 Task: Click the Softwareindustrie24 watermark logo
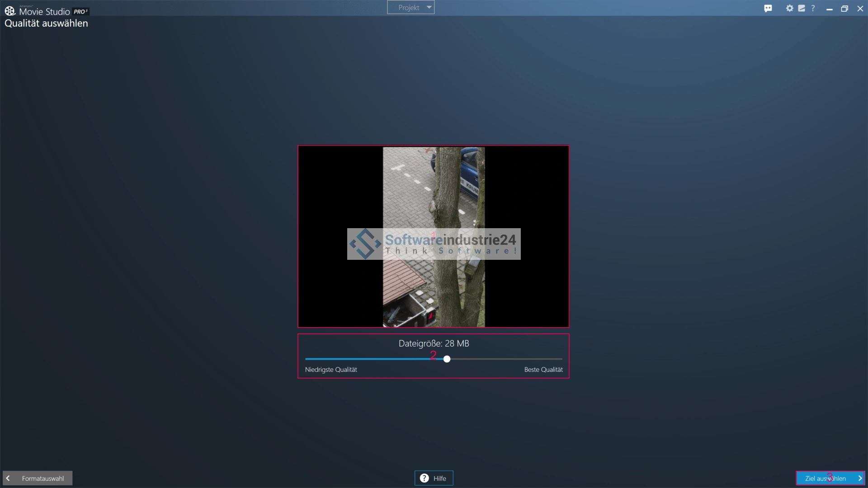click(365, 244)
